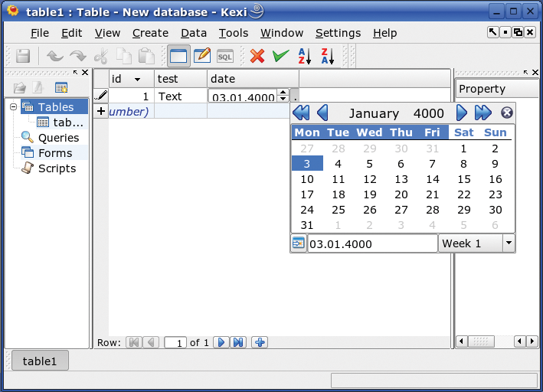
Task: Open the File menu
Action: click(x=40, y=33)
